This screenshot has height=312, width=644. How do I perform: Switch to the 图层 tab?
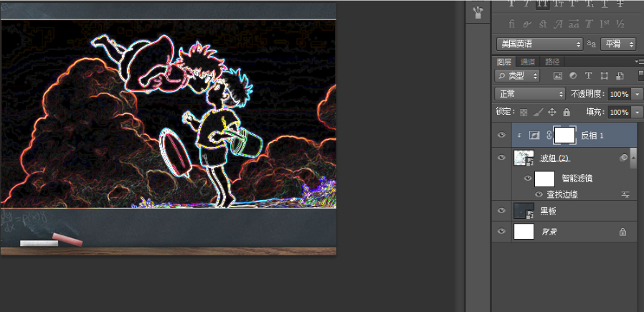[504, 62]
